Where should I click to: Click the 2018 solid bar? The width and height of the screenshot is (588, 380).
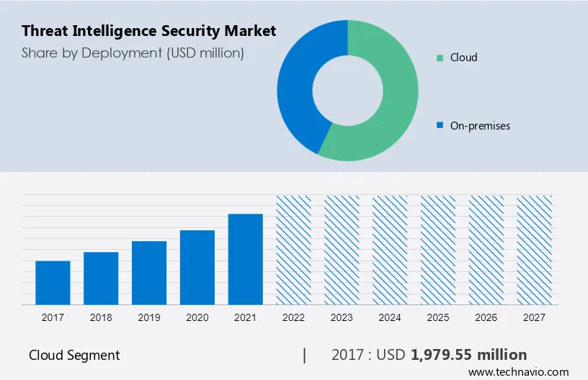[101, 279]
